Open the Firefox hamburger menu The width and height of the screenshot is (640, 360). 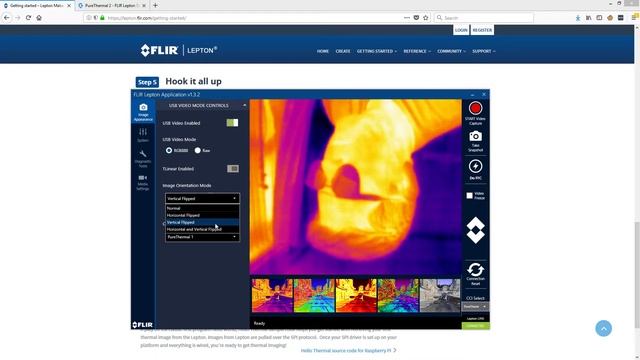635,18
